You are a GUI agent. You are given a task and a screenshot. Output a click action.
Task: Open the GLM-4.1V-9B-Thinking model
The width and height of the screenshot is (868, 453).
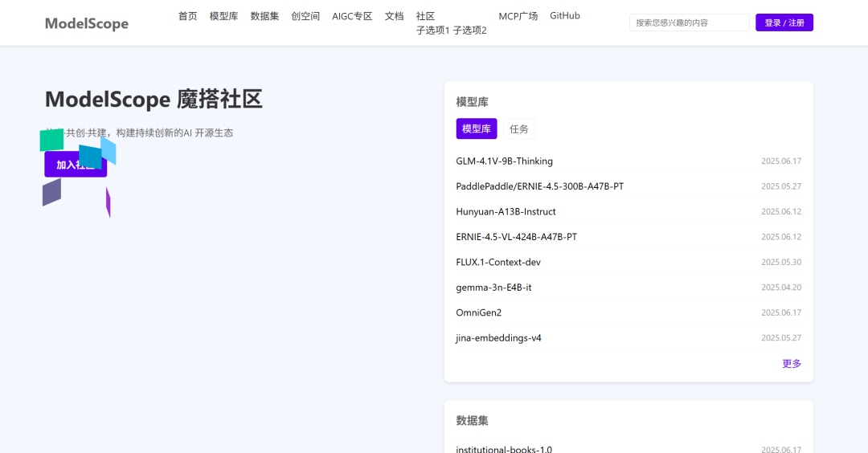pyautogui.click(x=504, y=161)
